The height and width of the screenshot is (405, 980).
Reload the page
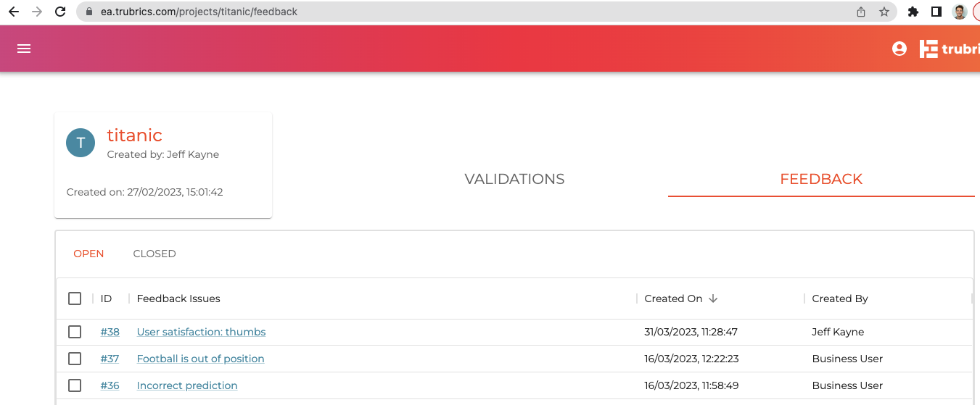[60, 12]
